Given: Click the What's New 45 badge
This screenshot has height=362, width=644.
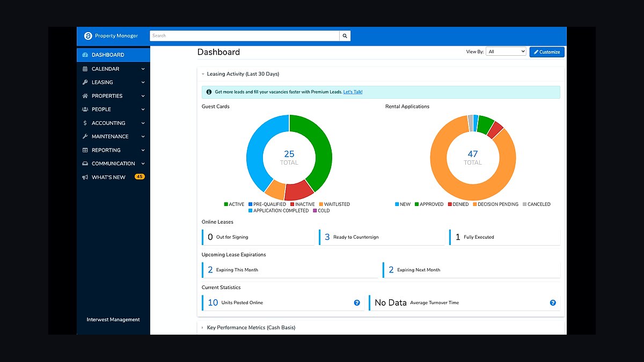Looking at the screenshot, I should coord(140,176).
